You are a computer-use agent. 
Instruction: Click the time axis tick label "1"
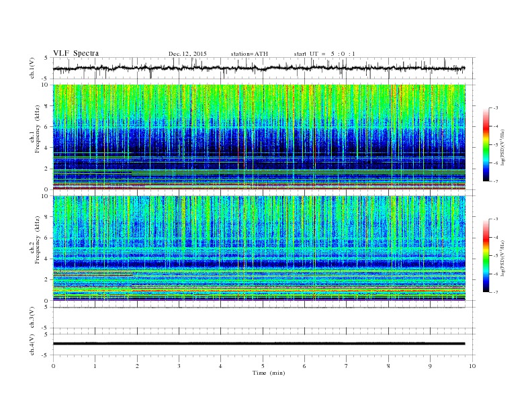pos(95,366)
